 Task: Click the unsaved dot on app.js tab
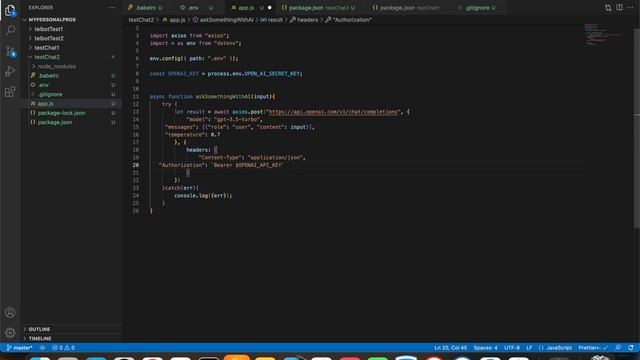pyautogui.click(x=269, y=7)
